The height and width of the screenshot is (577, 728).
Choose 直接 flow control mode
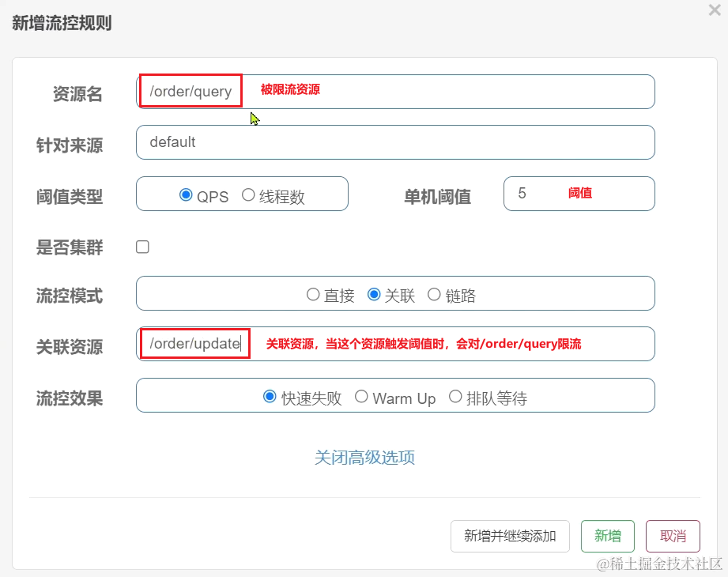point(313,294)
